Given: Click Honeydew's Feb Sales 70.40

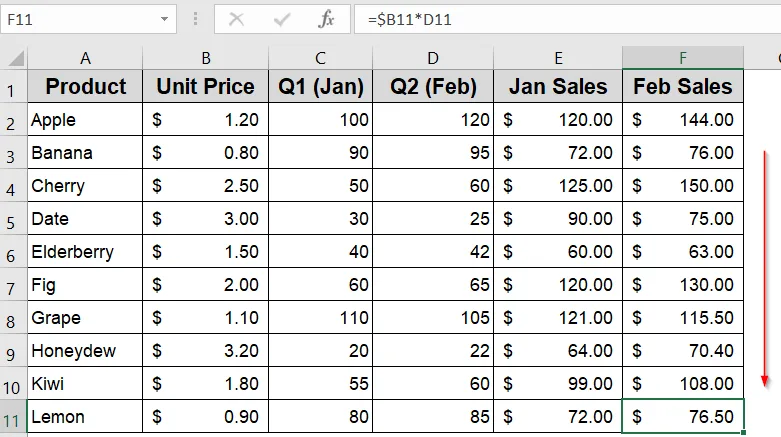Looking at the screenshot, I should 683,351.
